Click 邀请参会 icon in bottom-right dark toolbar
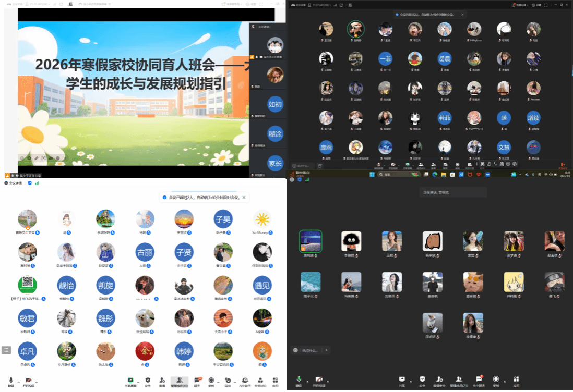 click(440, 380)
